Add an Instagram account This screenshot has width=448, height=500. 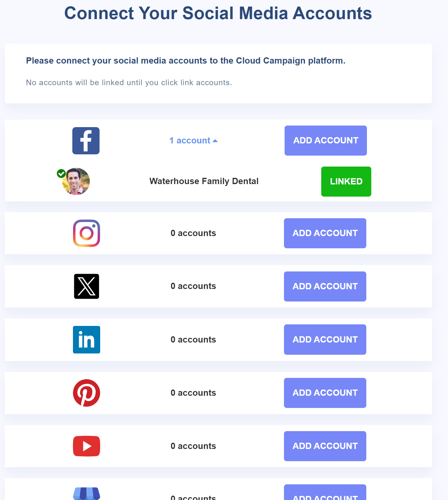tap(325, 233)
